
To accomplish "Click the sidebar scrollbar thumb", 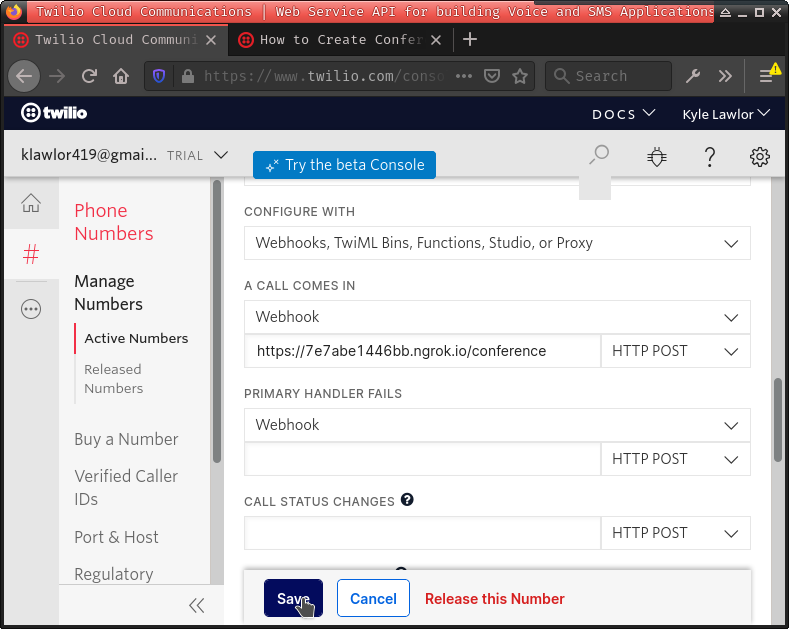I will tap(217, 321).
